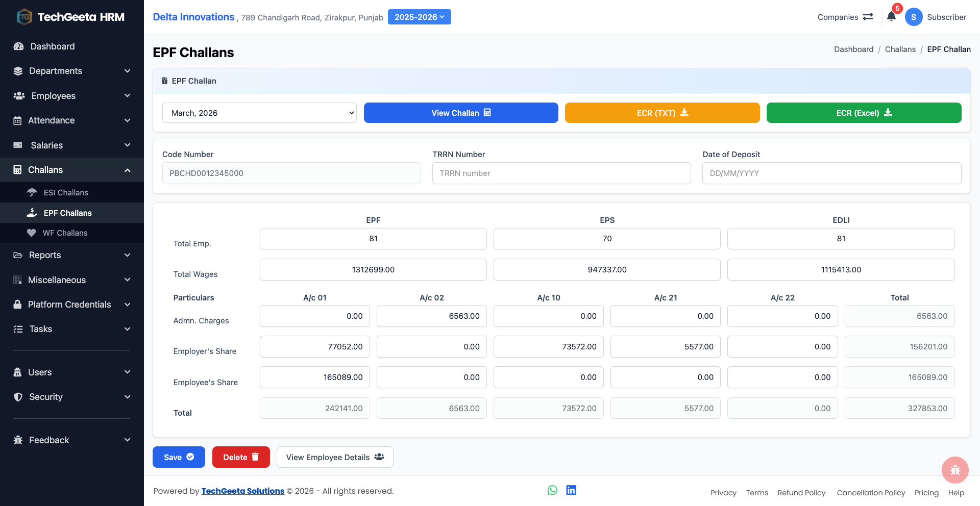Go to Dashboard in sidebar menu

click(72, 46)
